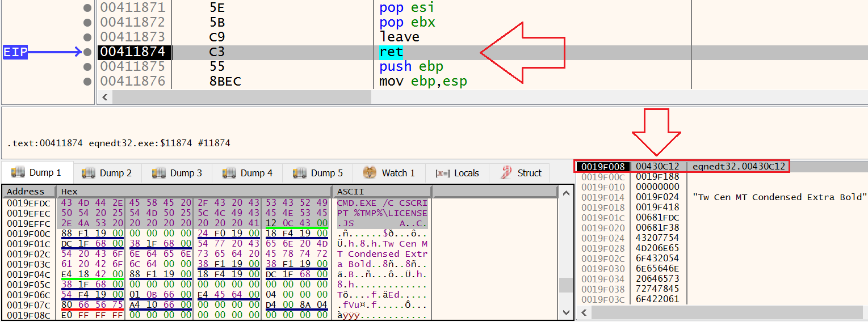Toggle breakpoint dot at address 00411875
The height and width of the screenshot is (322, 868).
(x=87, y=67)
